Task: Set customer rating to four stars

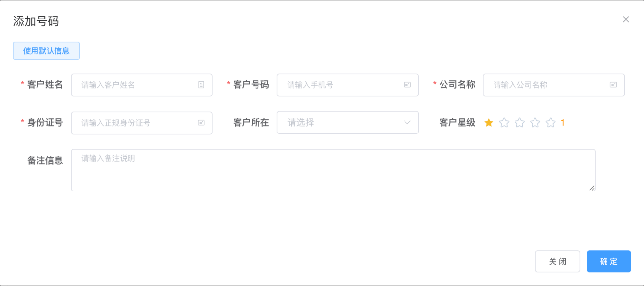Action: (x=535, y=123)
